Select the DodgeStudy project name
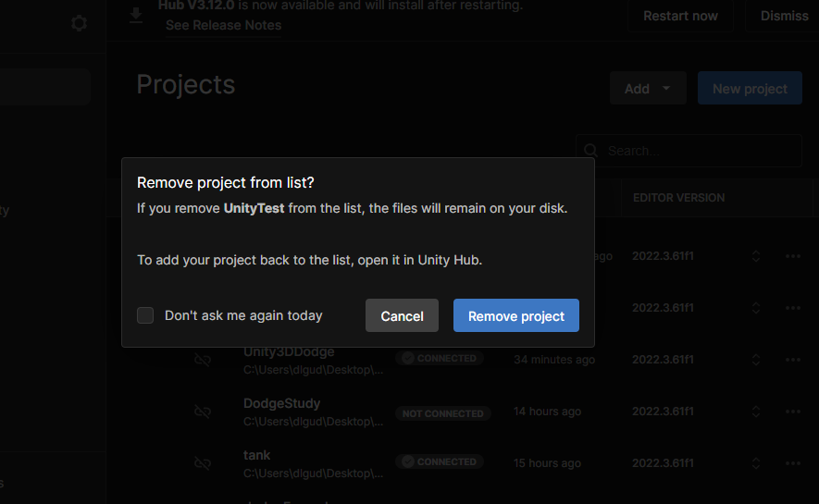Image resolution: width=819 pixels, height=504 pixels. (281, 403)
